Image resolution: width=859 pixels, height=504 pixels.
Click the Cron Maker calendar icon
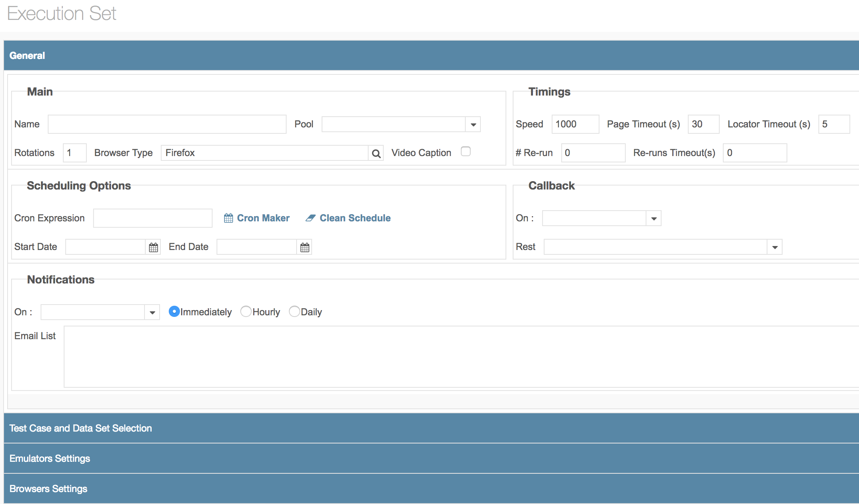point(228,218)
